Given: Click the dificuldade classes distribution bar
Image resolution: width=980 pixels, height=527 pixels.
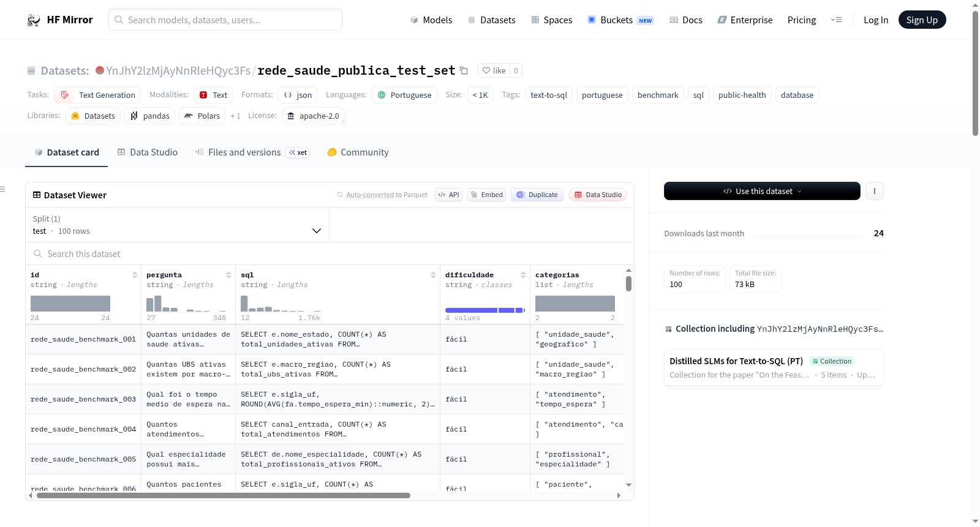Looking at the screenshot, I should click(x=485, y=310).
